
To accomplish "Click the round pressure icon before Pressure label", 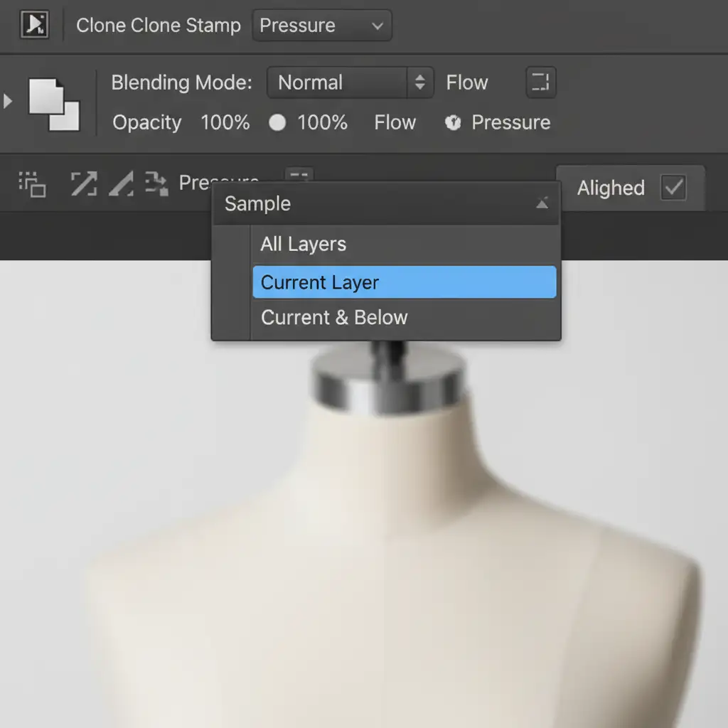I will [453, 123].
